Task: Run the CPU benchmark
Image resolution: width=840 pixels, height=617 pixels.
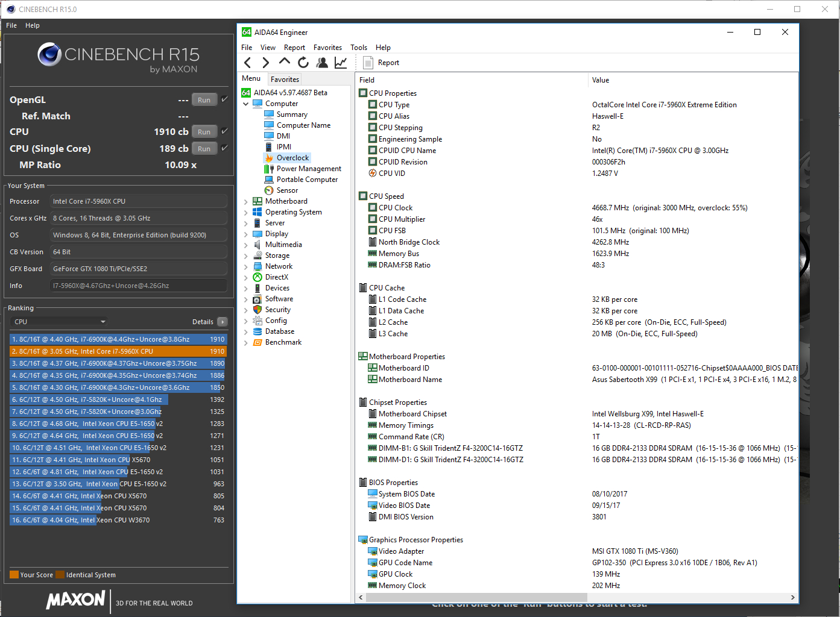Action: tap(204, 132)
